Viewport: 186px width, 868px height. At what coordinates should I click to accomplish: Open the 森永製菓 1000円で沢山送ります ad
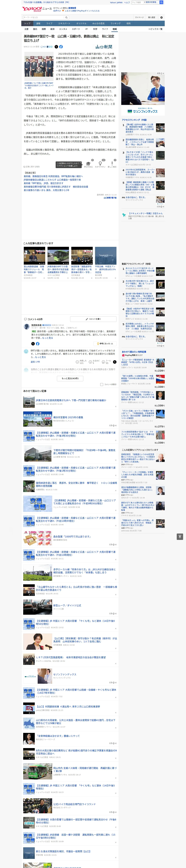click(72, 536)
